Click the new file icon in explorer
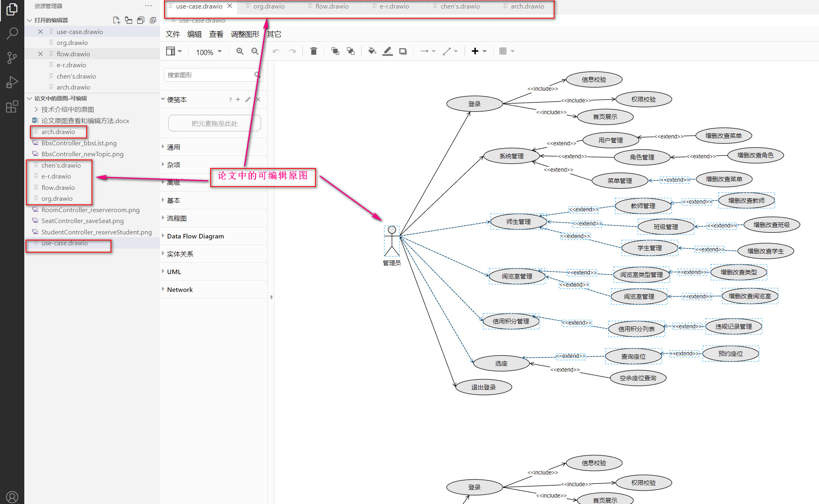The image size is (819, 504). pos(117,20)
